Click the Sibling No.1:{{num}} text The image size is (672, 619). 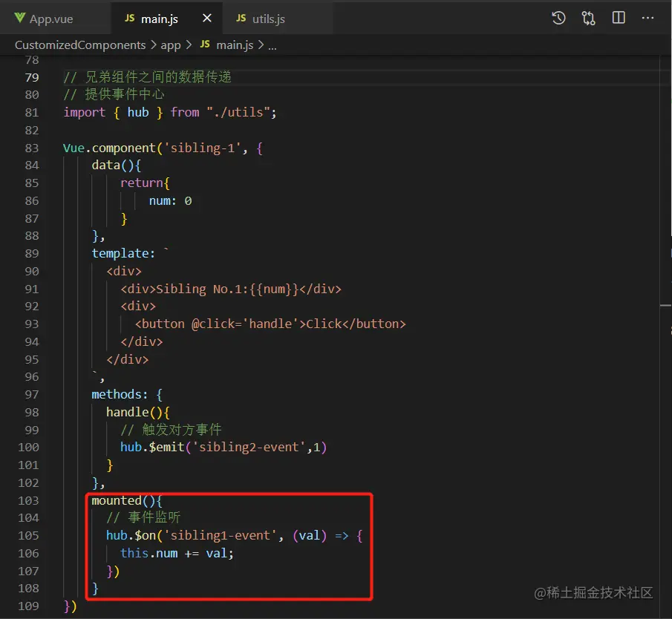point(227,289)
